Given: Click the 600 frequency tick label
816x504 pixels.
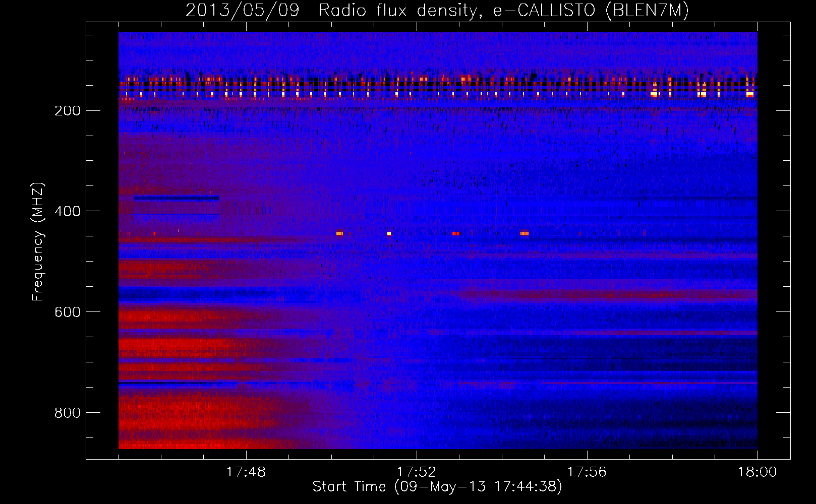Looking at the screenshot, I should click(68, 312).
